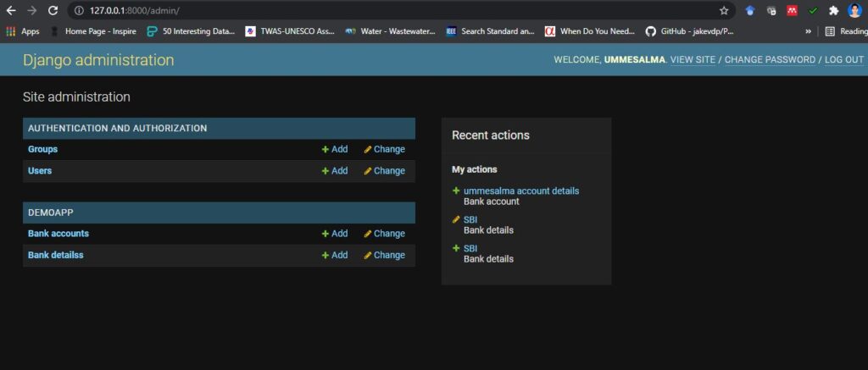Viewport: 868px width, 370px height.
Task: Click the Log out link
Action: pos(844,60)
